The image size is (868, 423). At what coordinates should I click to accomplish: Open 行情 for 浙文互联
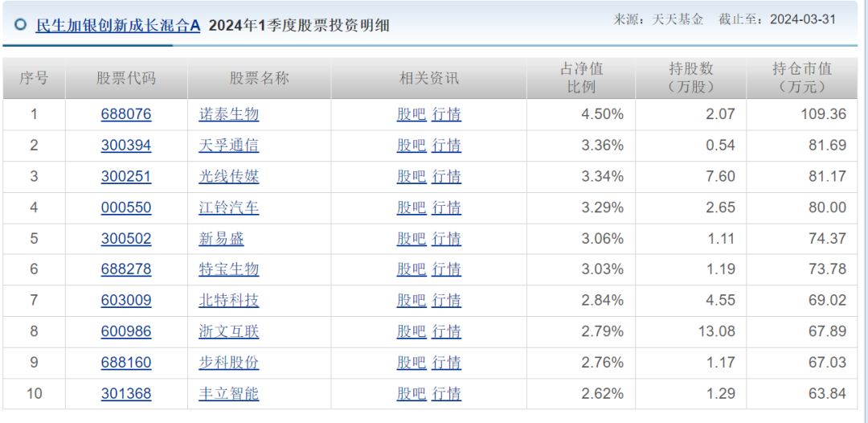(x=446, y=331)
